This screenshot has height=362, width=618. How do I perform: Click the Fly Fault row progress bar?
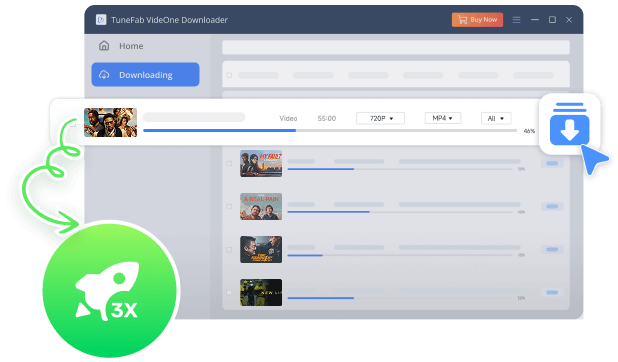[400, 169]
